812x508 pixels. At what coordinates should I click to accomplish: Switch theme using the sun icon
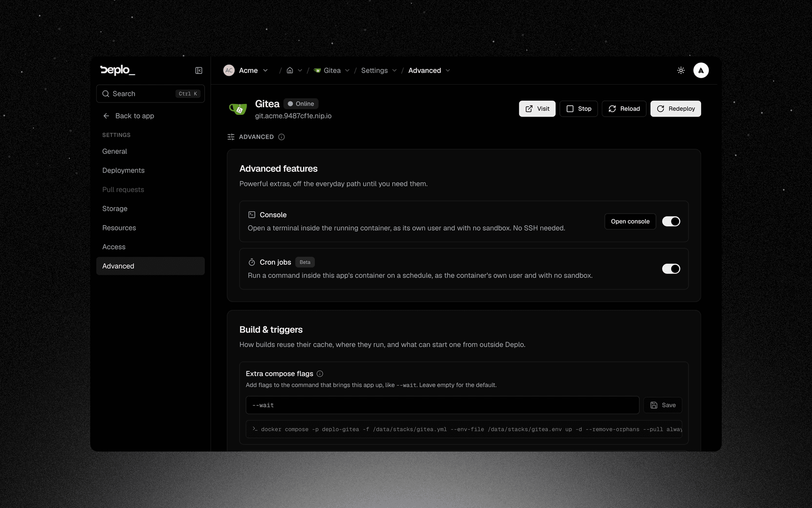[x=681, y=71]
